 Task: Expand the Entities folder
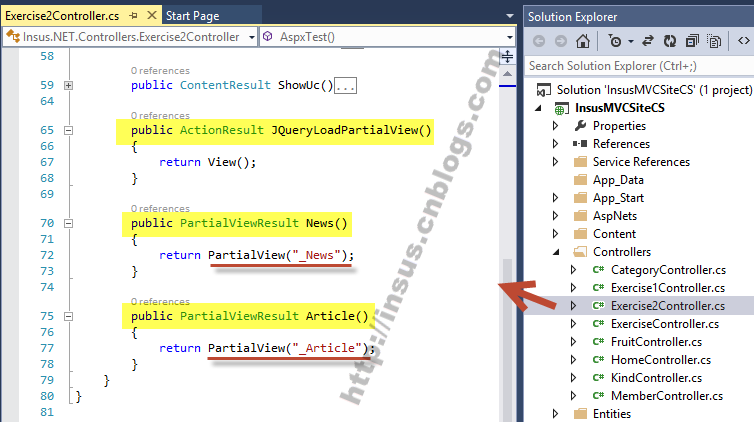coord(555,413)
